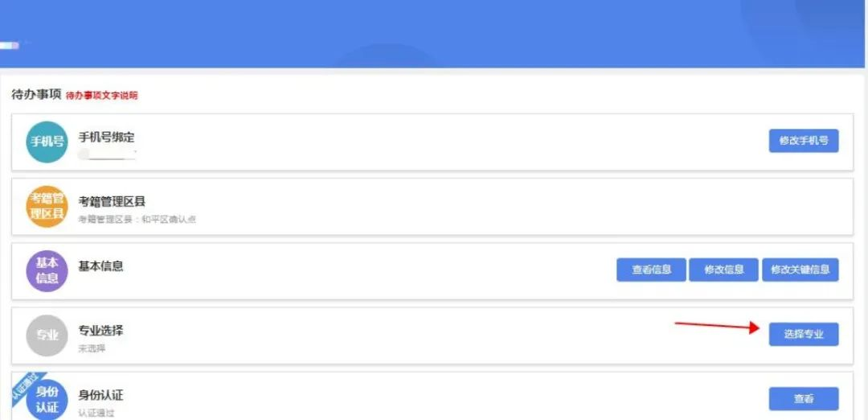Choose a major via 选择专业 button
The image size is (868, 420).
(803, 334)
